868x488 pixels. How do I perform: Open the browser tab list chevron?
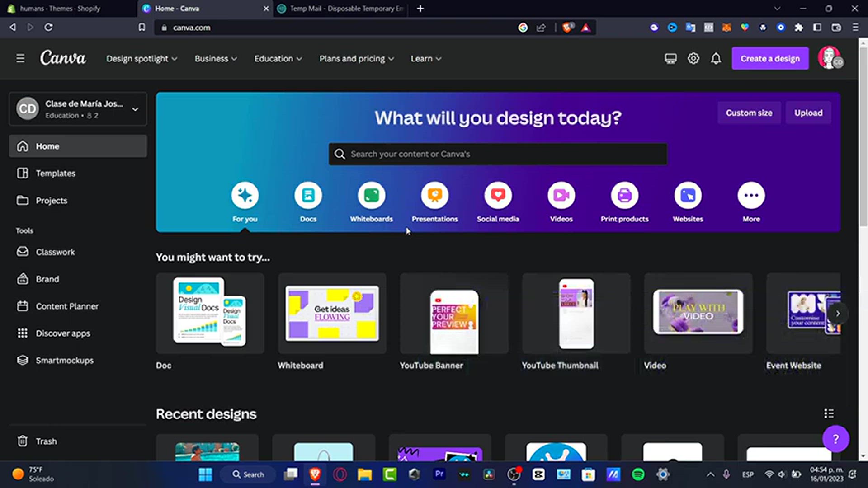pos(777,9)
